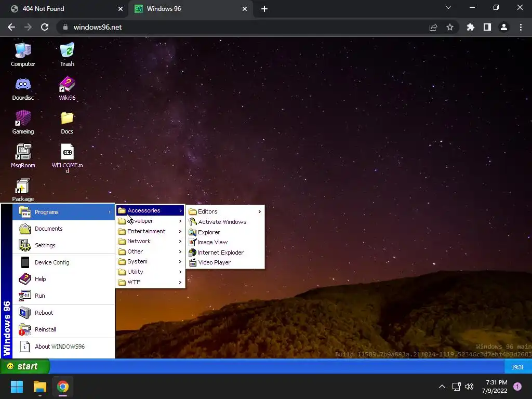Open the volume control in tray

pyautogui.click(x=469, y=387)
